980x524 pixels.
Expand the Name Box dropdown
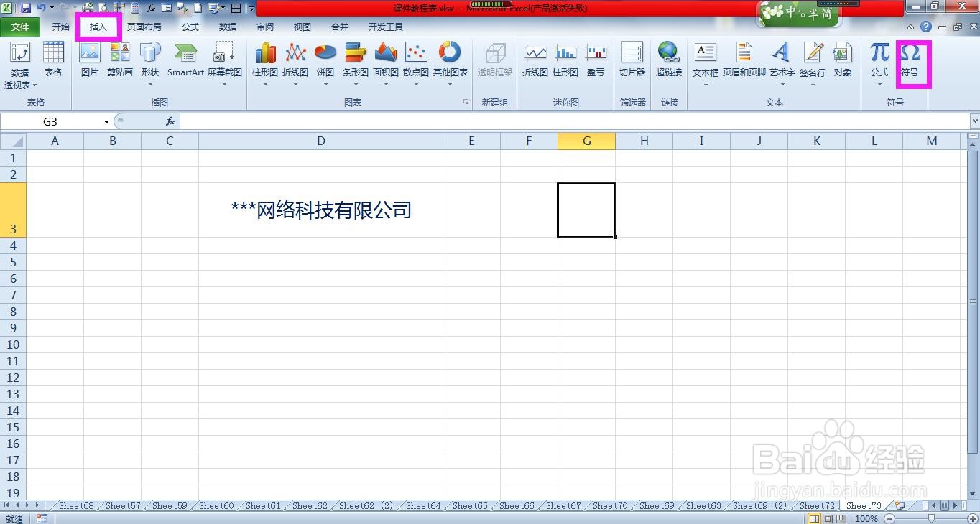tap(106, 121)
